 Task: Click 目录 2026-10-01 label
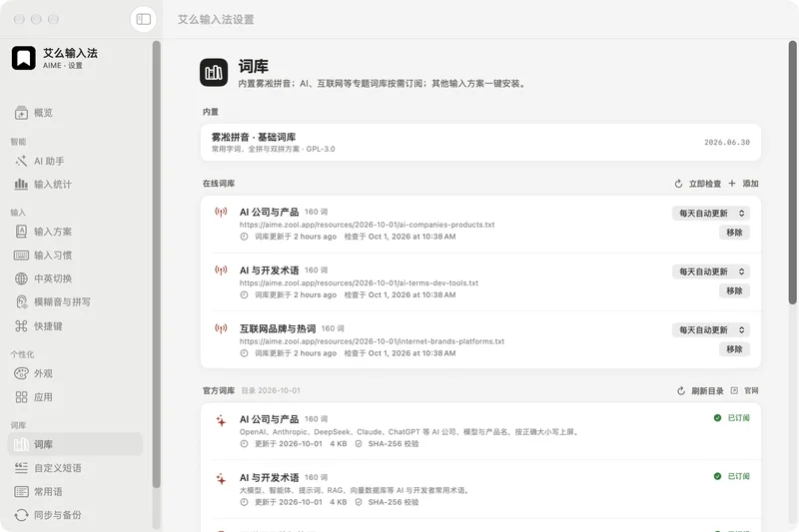tap(271, 391)
